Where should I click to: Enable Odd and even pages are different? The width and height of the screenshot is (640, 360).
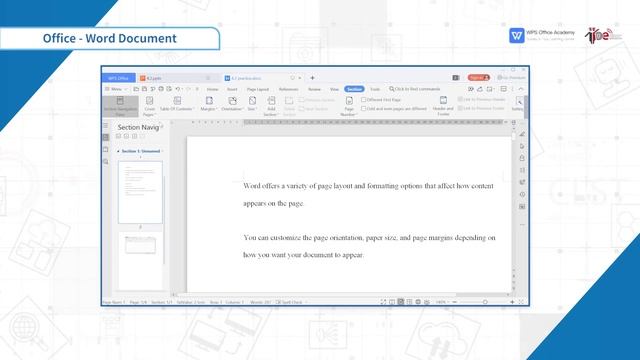click(x=364, y=109)
